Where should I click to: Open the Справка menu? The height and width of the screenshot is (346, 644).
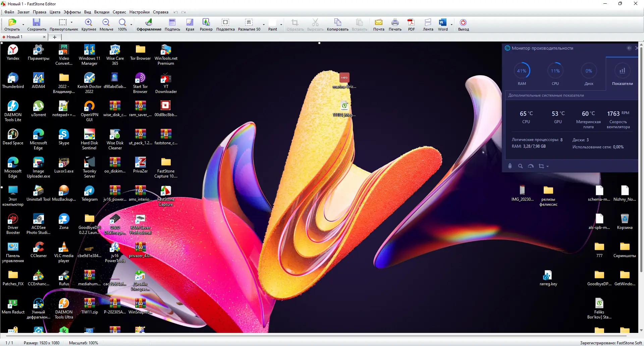pos(161,12)
